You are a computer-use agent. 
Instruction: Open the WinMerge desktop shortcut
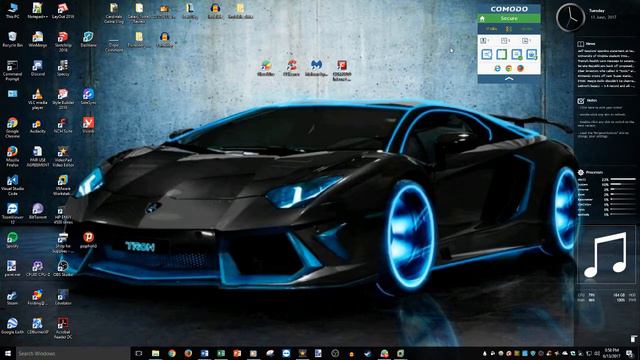38,40
